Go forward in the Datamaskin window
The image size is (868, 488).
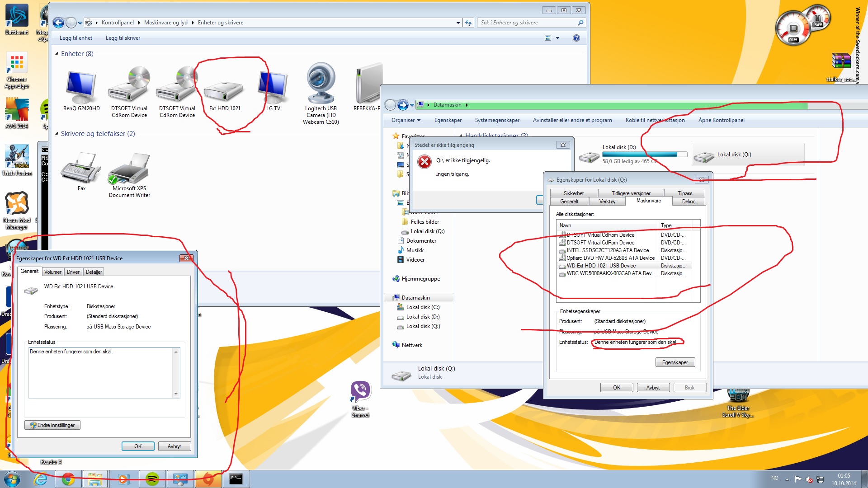coord(403,105)
